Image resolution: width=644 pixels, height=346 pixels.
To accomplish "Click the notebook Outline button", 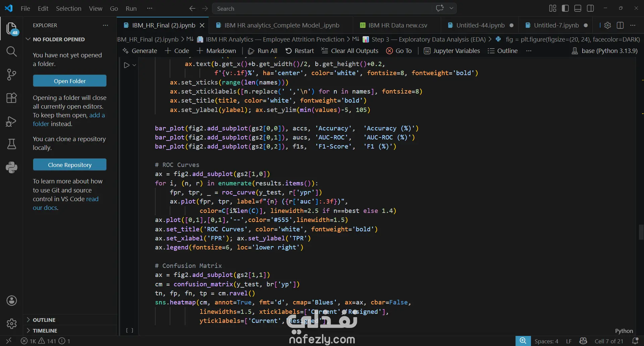I will click(502, 51).
